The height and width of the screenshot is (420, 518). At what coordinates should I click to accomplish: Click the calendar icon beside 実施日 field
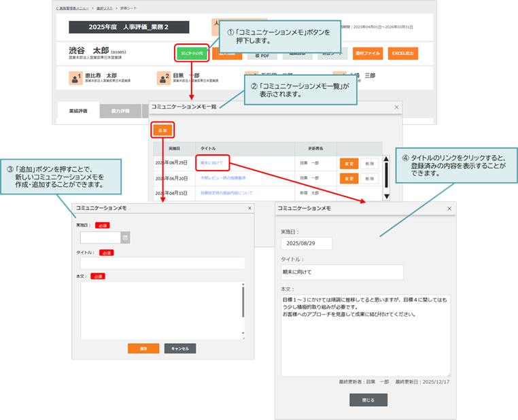point(125,238)
